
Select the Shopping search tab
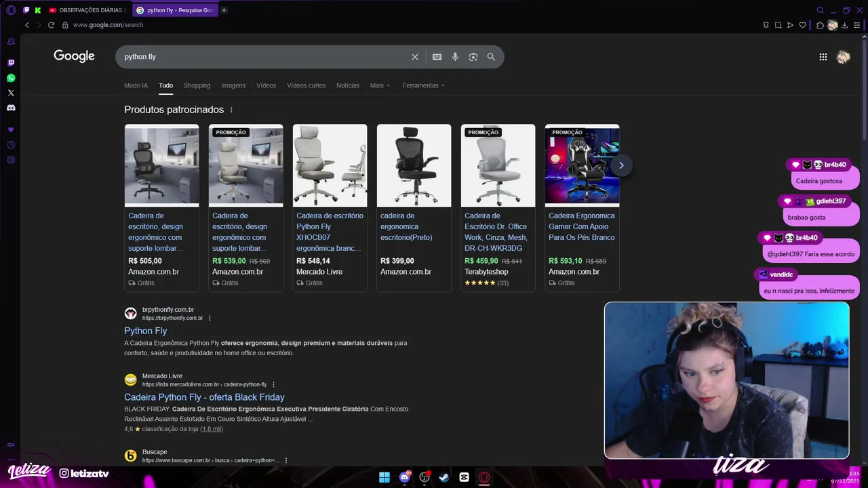tap(197, 85)
